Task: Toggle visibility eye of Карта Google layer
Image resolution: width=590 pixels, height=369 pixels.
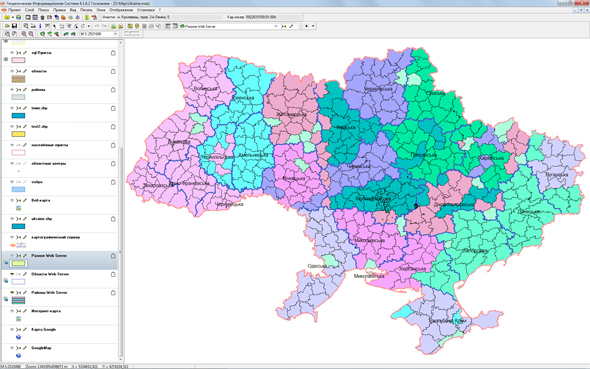Action: tap(12, 330)
